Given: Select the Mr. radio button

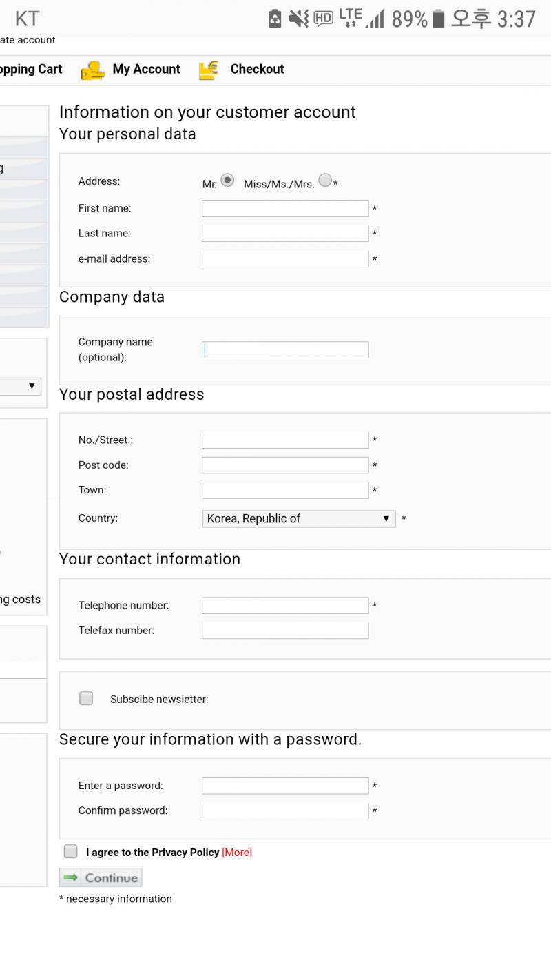Looking at the screenshot, I should point(227,181).
